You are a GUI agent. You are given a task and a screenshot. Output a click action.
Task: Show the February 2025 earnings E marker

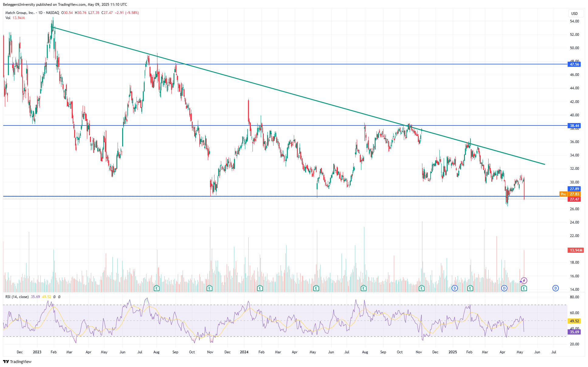coord(470,288)
